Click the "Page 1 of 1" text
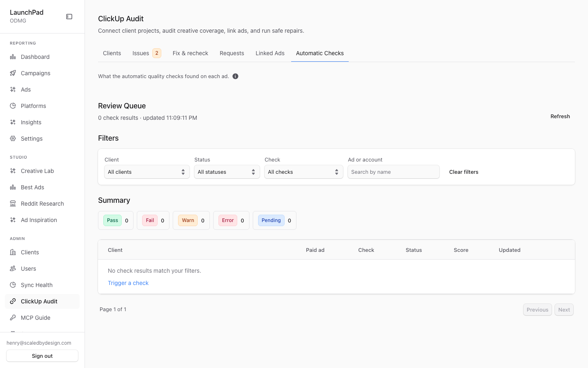588x368 pixels. point(113,310)
